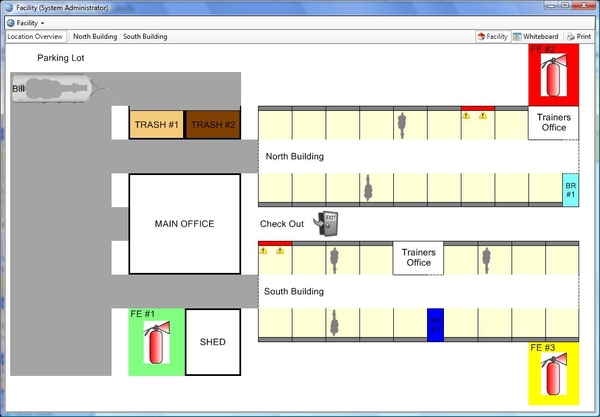Switch to the North Building tab

(95, 36)
